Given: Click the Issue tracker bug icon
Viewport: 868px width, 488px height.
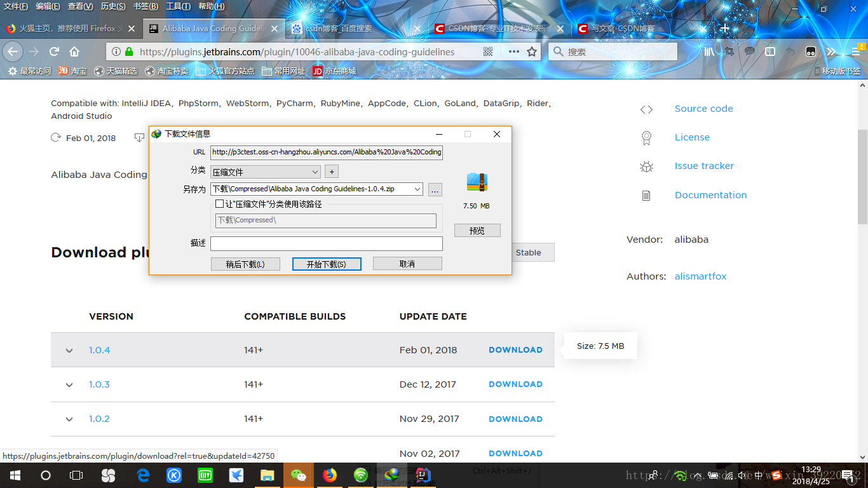Looking at the screenshot, I should point(646,166).
